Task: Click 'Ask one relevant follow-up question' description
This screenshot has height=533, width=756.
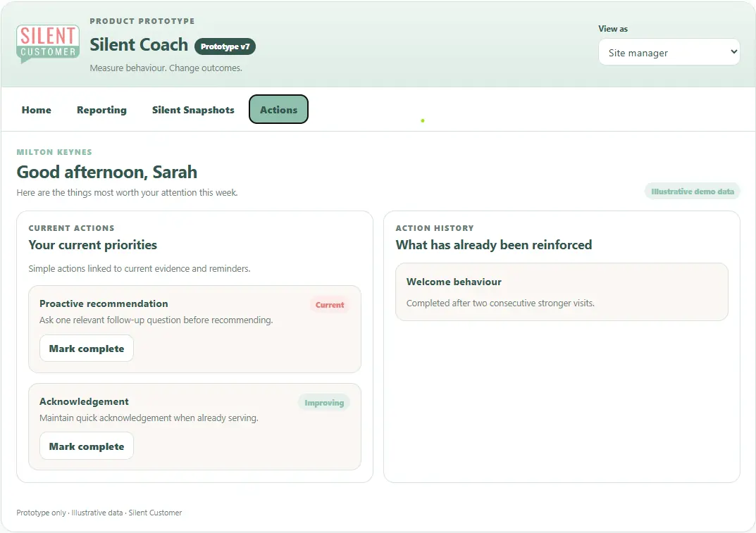Action: 156,320
